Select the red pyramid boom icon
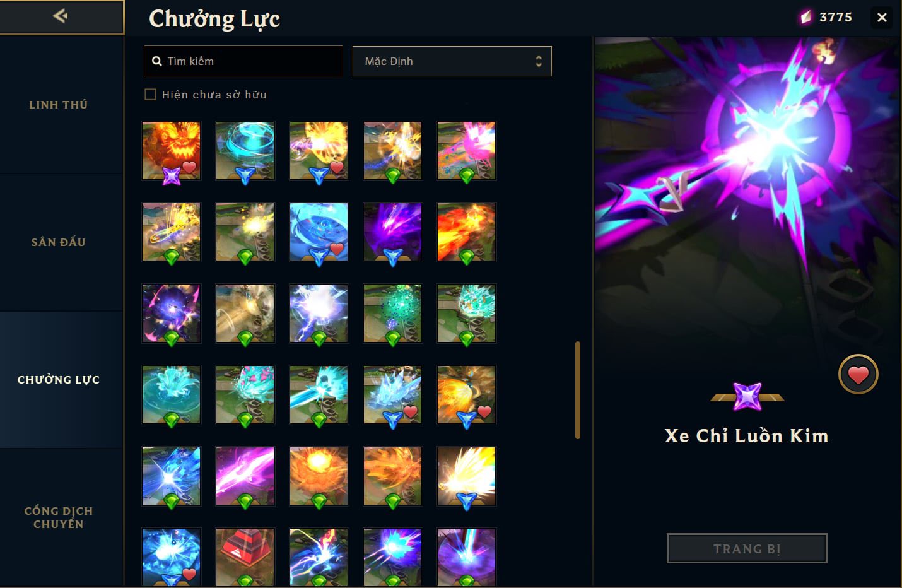The width and height of the screenshot is (902, 588). pyautogui.click(x=245, y=557)
